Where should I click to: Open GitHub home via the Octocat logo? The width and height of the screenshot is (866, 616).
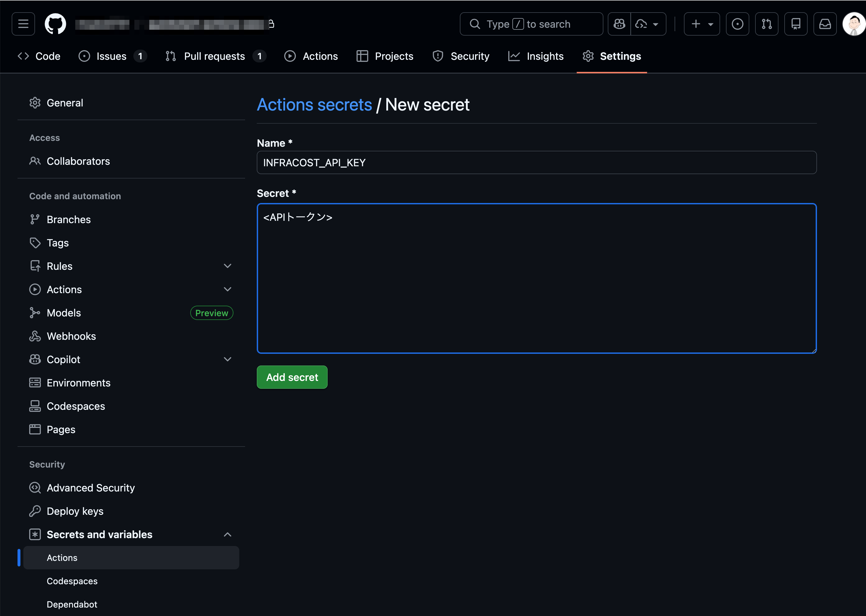pos(56,24)
